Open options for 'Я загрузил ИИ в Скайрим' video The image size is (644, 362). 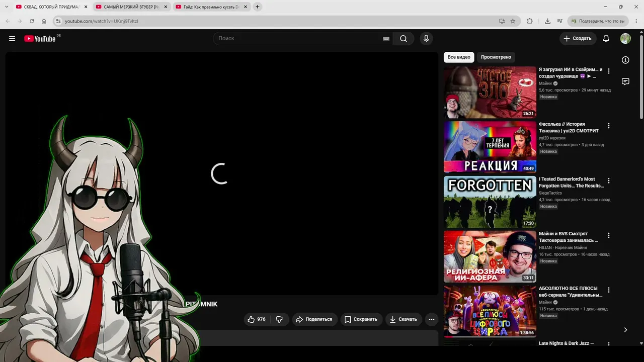[x=609, y=71]
